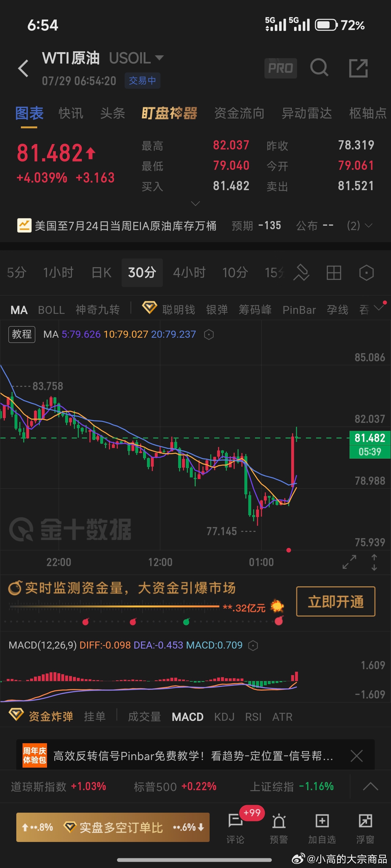Screen dimensions: 391x868
Task: Tap the back arrow icon
Action: tap(23, 68)
